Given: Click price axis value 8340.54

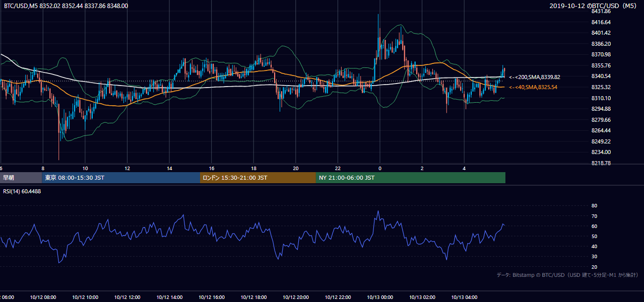Looking at the screenshot, I should point(601,76).
